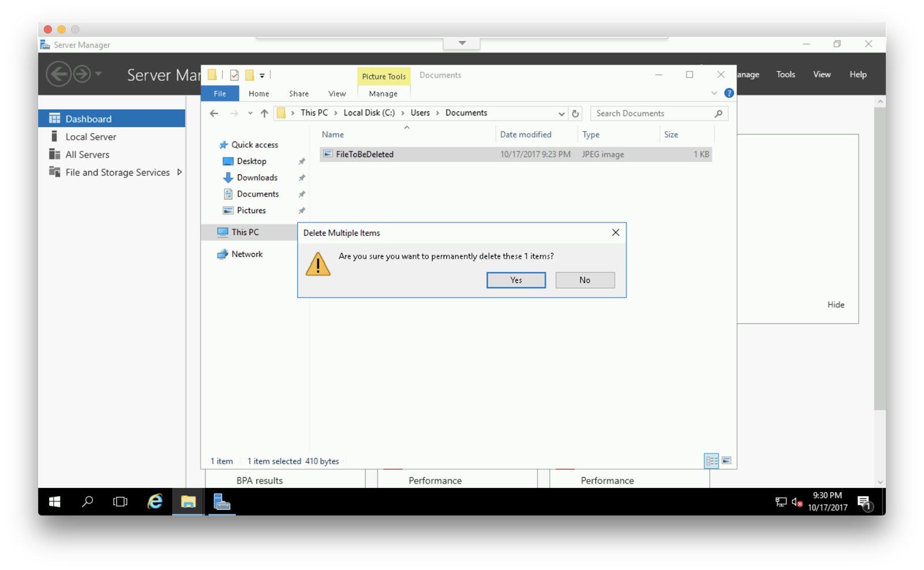Screen dimensions: 924x570
Task: Open the notifications icon in the system tray
Action: coord(865,502)
